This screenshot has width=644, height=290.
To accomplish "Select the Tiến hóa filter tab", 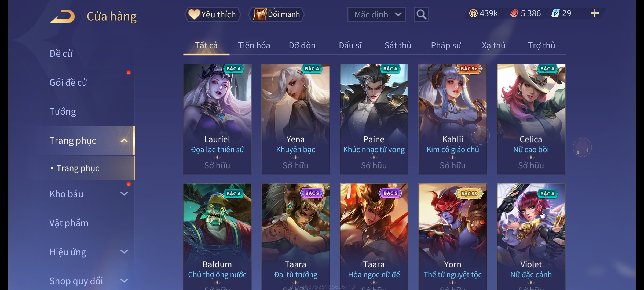I will (x=254, y=45).
